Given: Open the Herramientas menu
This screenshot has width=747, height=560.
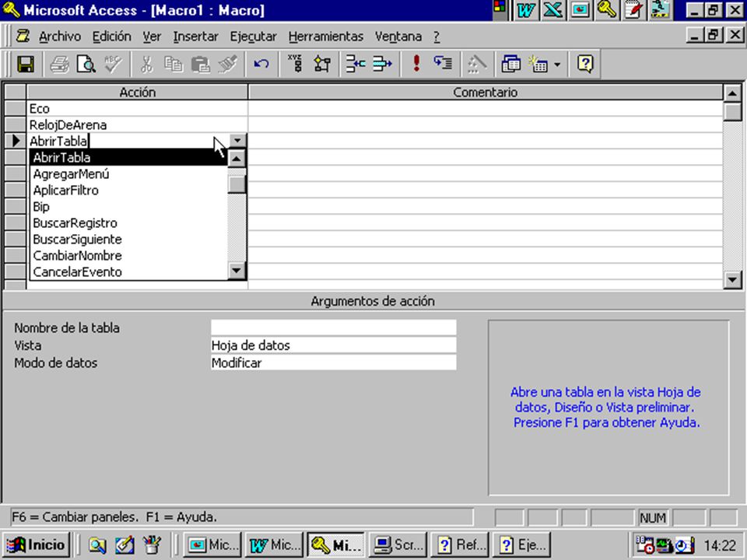Looking at the screenshot, I should 326,37.
